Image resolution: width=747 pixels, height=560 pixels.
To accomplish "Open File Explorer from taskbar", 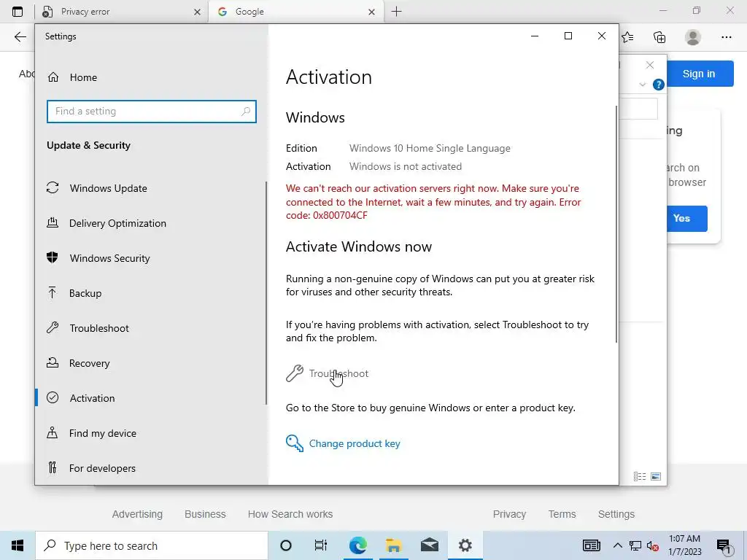I will click(393, 545).
